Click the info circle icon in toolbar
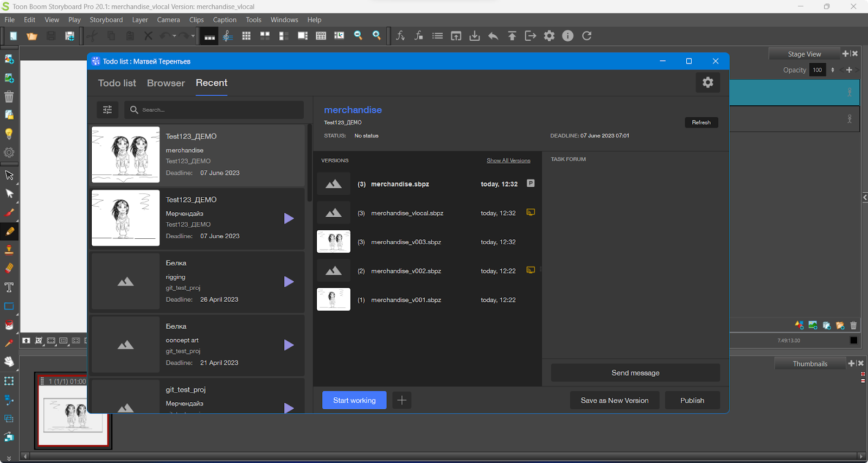This screenshot has width=868, height=463. tap(568, 36)
